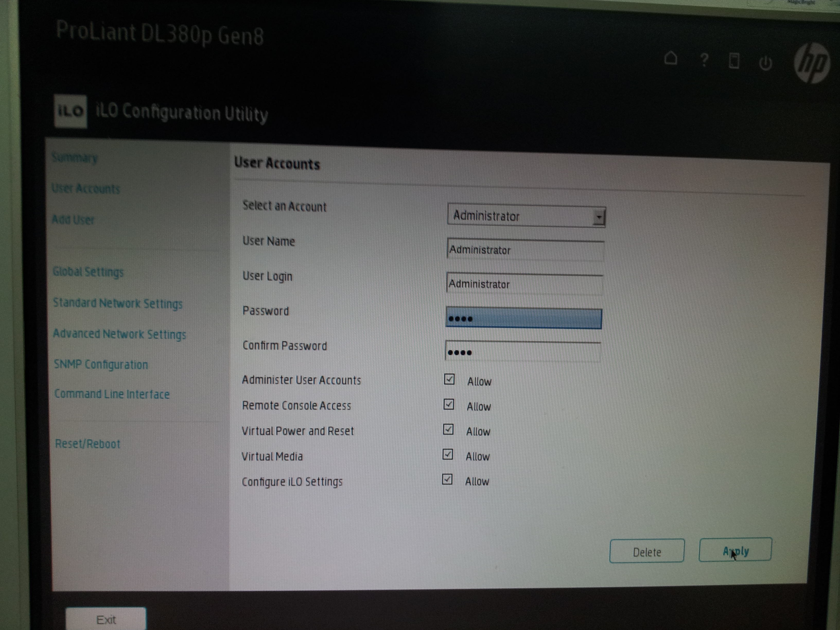Focus the User Name field
Screen dimensions: 840x630
click(x=526, y=250)
